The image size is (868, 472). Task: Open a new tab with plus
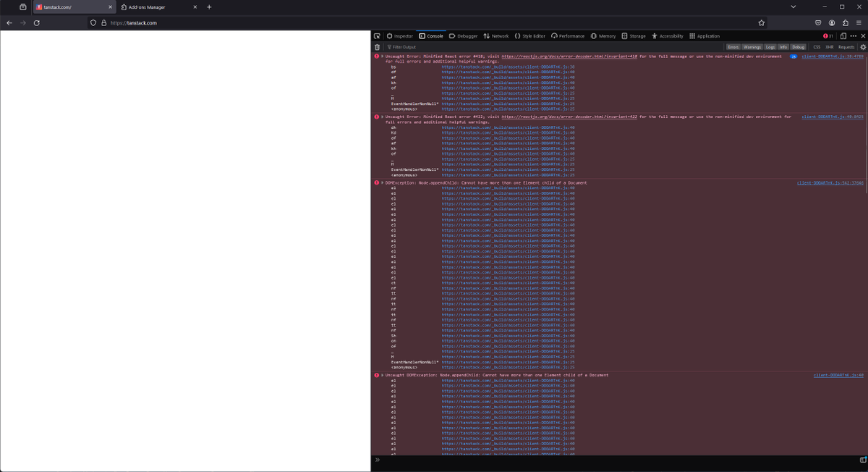pyautogui.click(x=209, y=7)
